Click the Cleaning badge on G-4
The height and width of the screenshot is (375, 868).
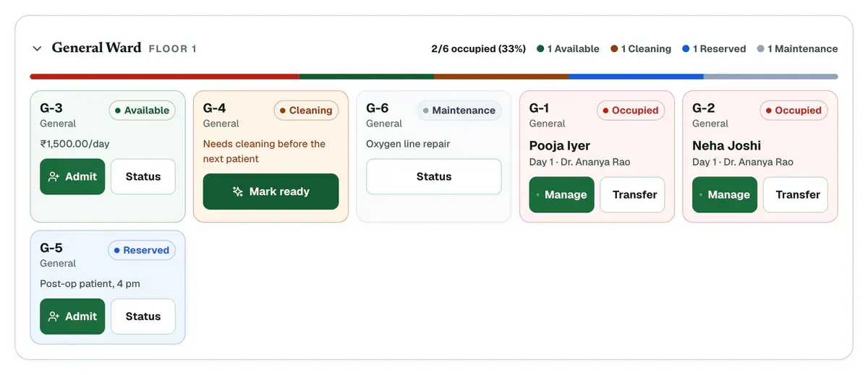coord(306,111)
